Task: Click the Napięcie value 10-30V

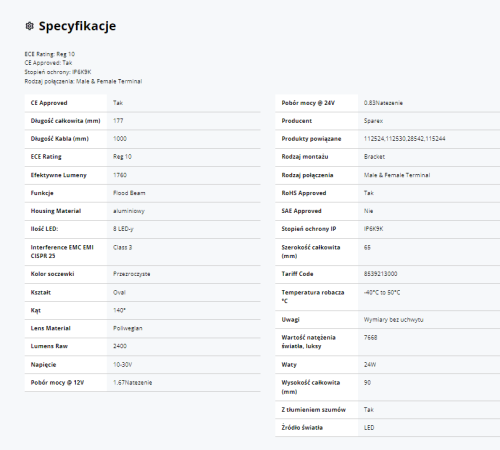Action: tap(123, 365)
